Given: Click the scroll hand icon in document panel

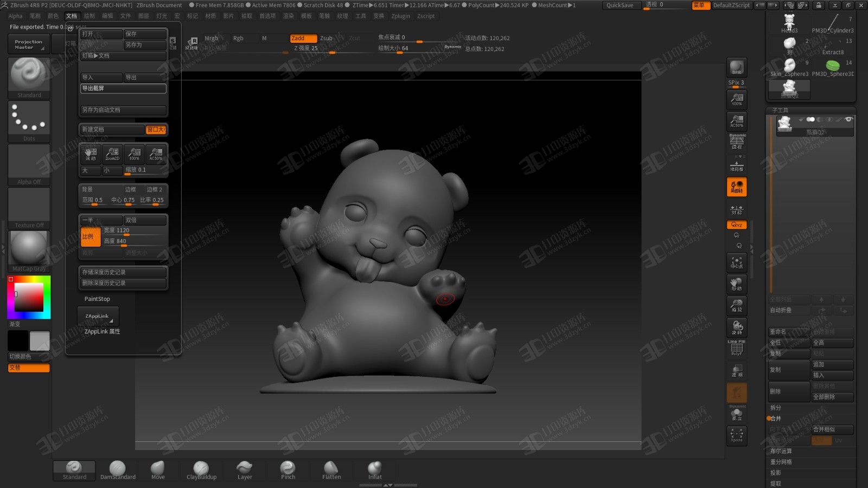Looking at the screenshot, I should [91, 154].
